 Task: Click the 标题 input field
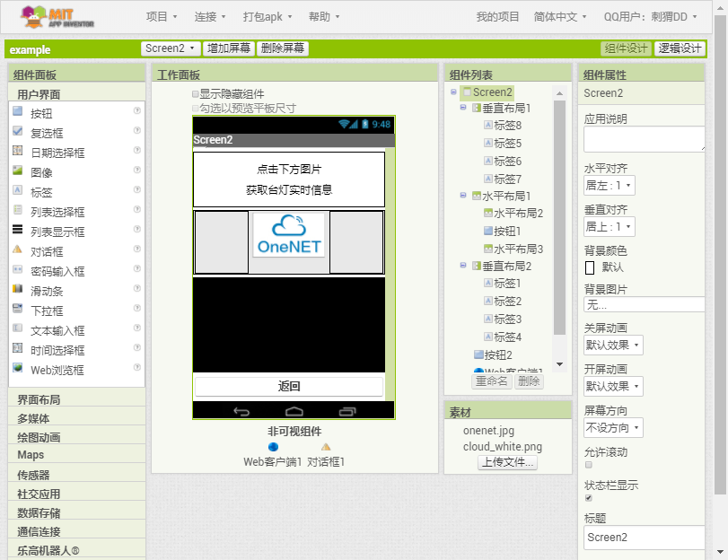point(644,538)
